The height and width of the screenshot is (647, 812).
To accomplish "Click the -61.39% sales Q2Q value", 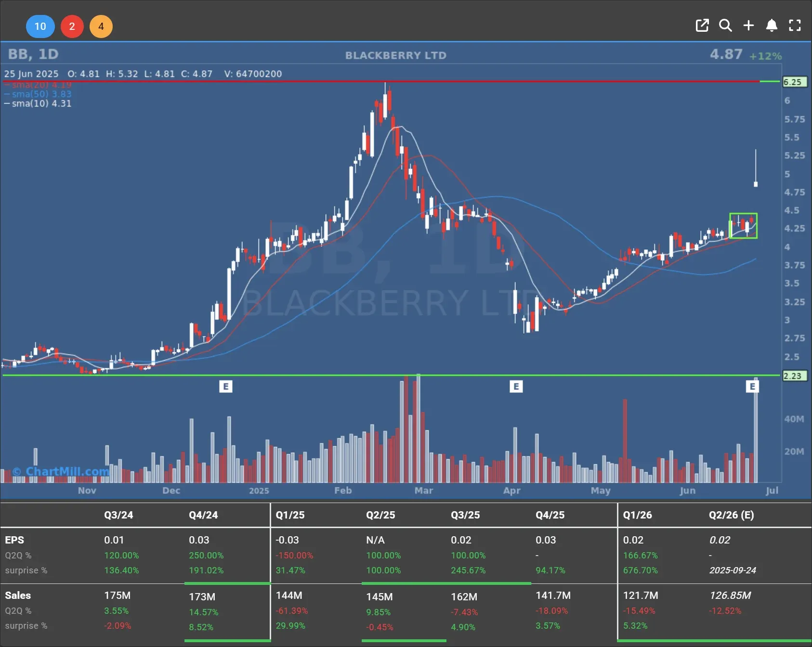I will coord(292,611).
